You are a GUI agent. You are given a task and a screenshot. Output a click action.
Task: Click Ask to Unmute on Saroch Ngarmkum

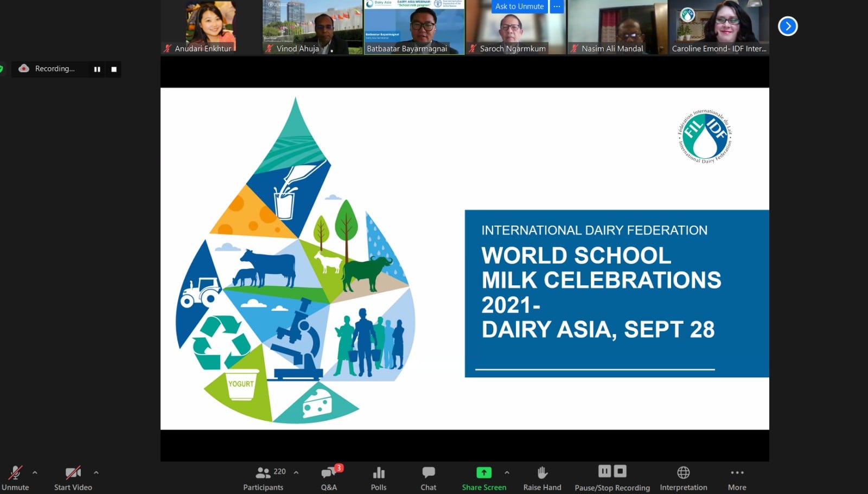click(519, 7)
